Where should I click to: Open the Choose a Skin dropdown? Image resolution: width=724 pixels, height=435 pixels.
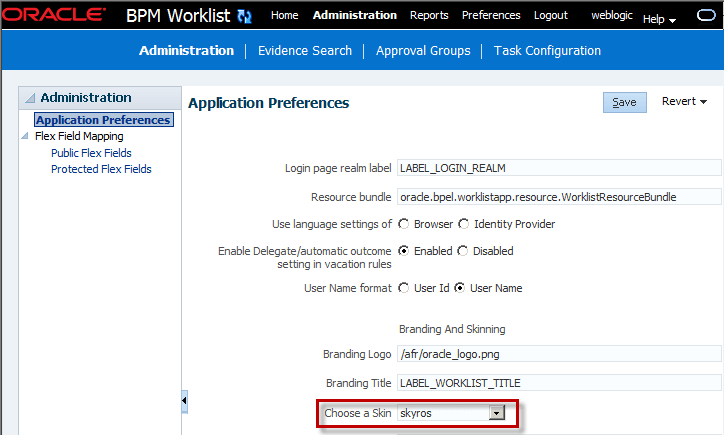[497, 413]
